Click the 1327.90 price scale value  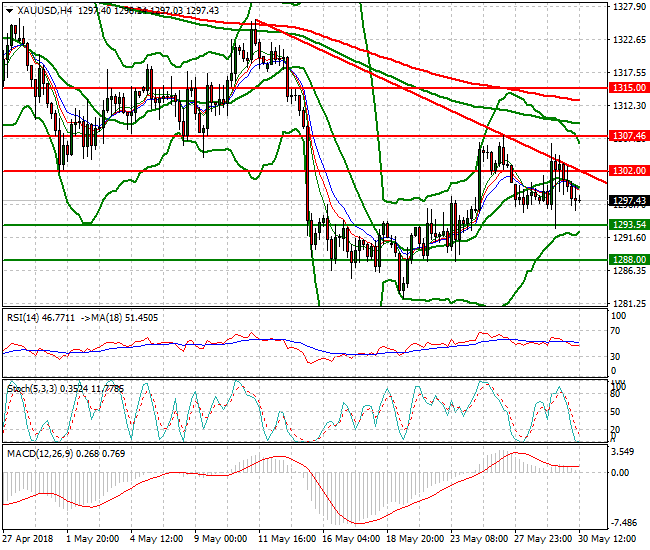(629, 7)
